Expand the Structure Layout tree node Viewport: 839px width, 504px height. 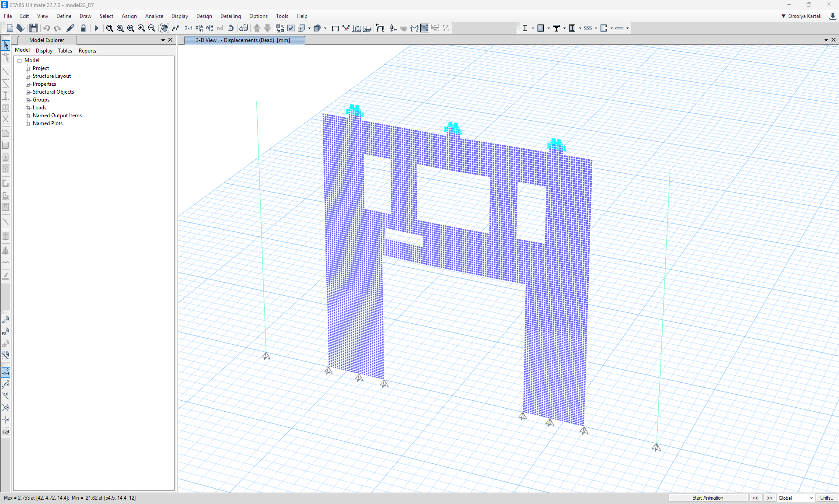pos(28,77)
